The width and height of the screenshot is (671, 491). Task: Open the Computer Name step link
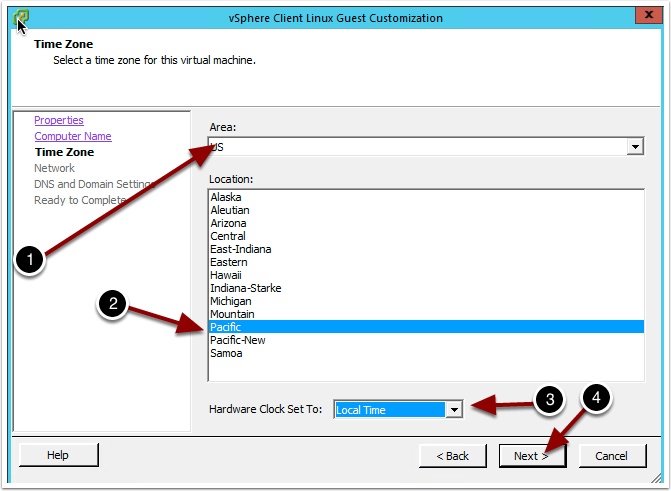coord(73,136)
